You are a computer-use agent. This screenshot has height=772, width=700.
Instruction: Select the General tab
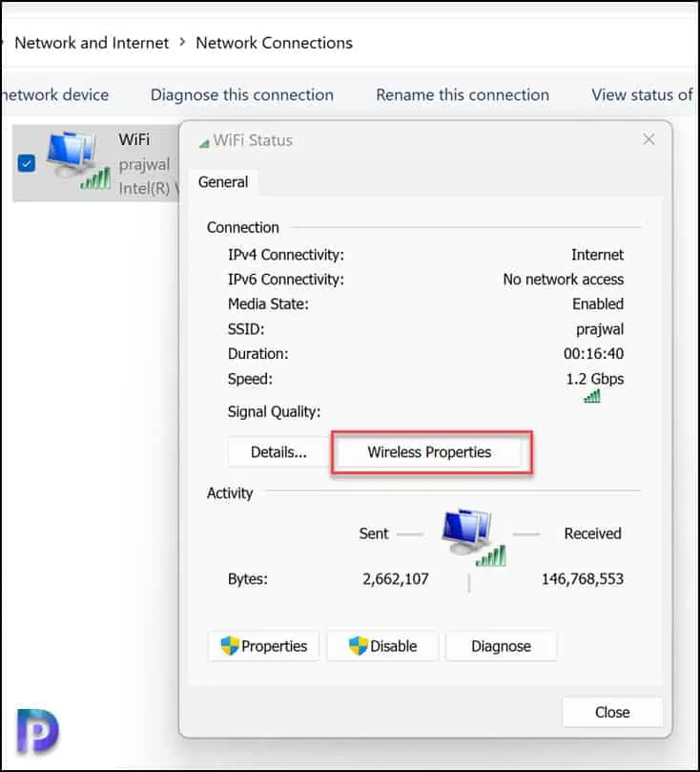pyautogui.click(x=223, y=182)
